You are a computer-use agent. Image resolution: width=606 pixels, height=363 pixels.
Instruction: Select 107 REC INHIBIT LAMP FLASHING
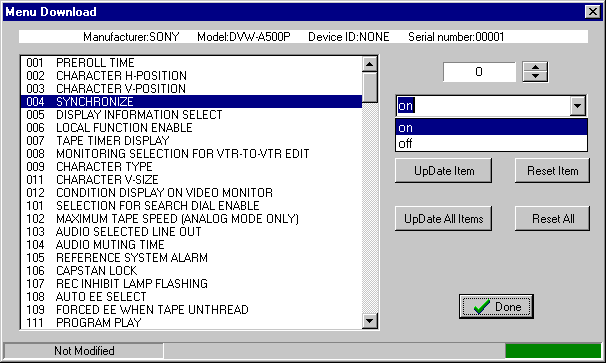tap(191, 283)
